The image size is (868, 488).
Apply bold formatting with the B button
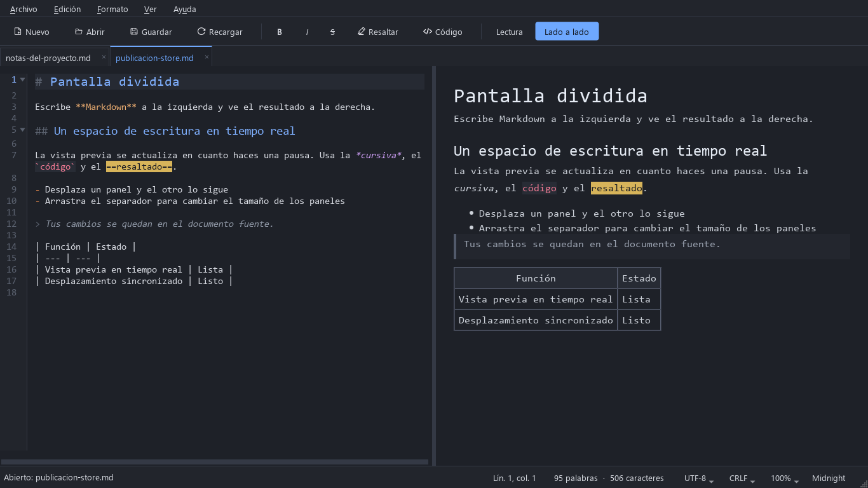pos(280,32)
